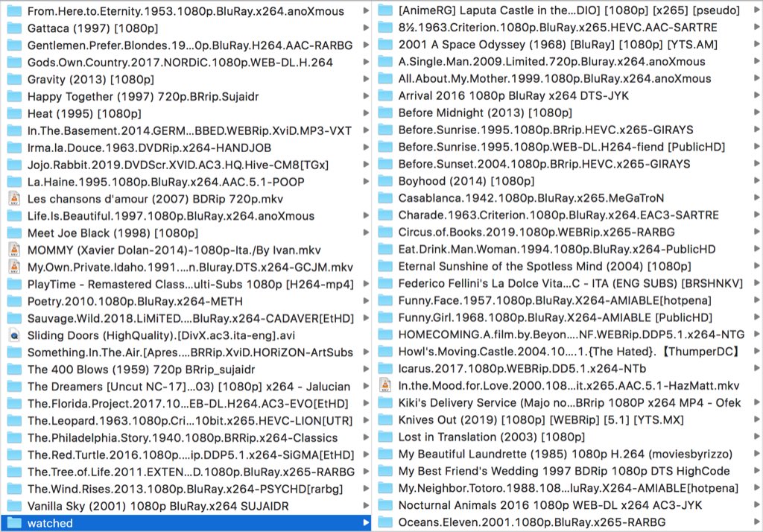Select The.Tree.of.Life.2011 folder name

click(x=191, y=472)
